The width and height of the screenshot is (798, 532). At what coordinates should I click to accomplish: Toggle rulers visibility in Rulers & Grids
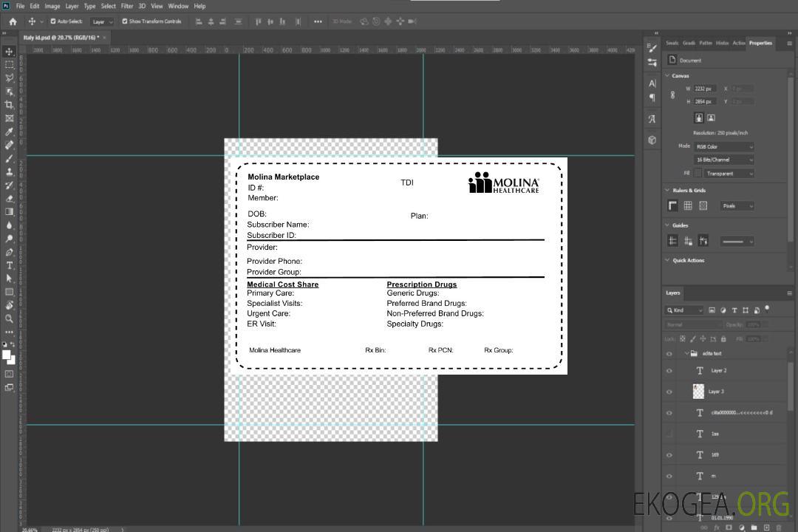point(673,205)
